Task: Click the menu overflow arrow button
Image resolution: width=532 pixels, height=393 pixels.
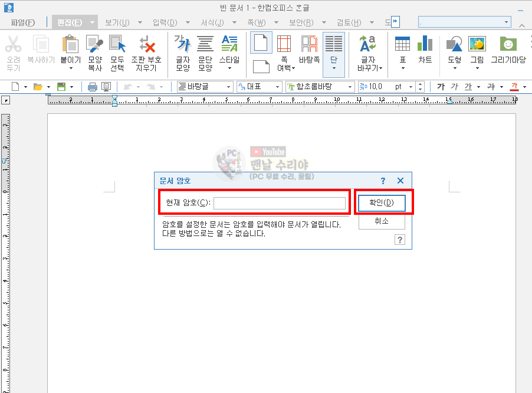Action: [x=395, y=21]
